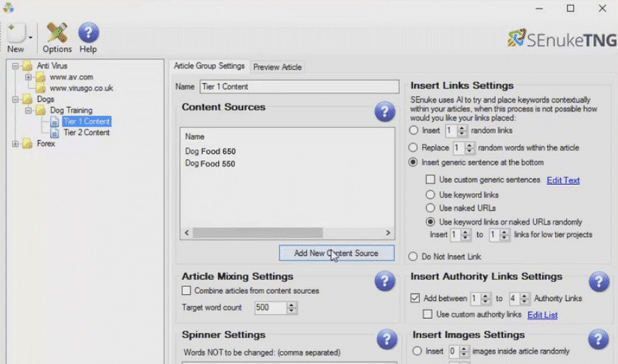Image resolution: width=618 pixels, height=364 pixels.
Task: Click content sources scroll right arrow
Action: 388,233
